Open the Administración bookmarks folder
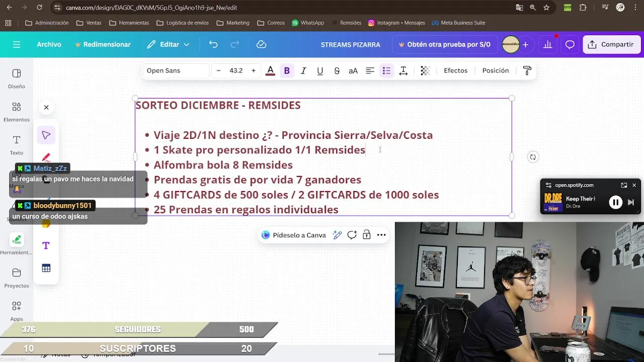This screenshot has height=362, width=644. point(47,23)
